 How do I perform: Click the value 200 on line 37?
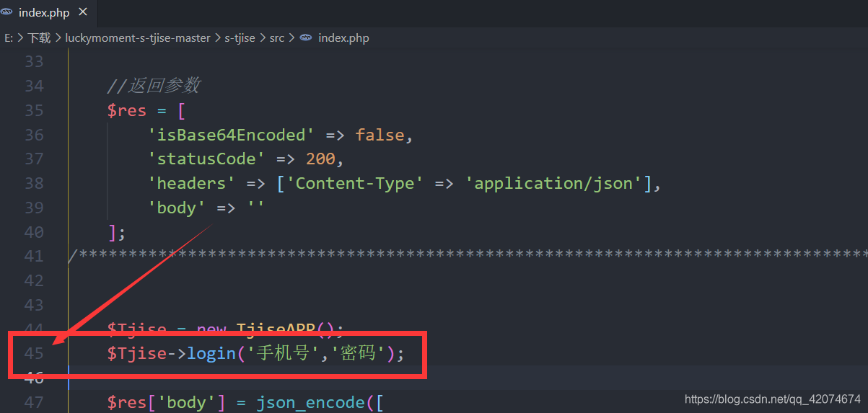[x=320, y=159]
